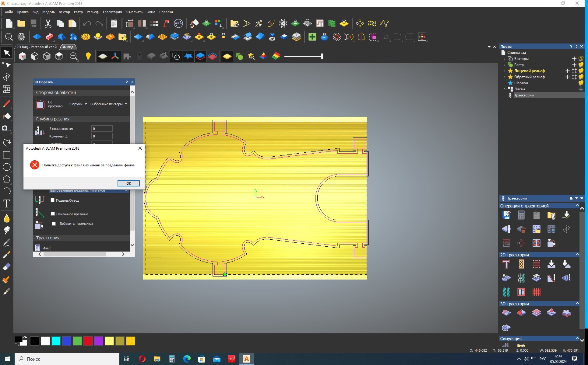This screenshot has width=588, height=365.
Task: Select the arrow Select tool
Action: [7, 53]
